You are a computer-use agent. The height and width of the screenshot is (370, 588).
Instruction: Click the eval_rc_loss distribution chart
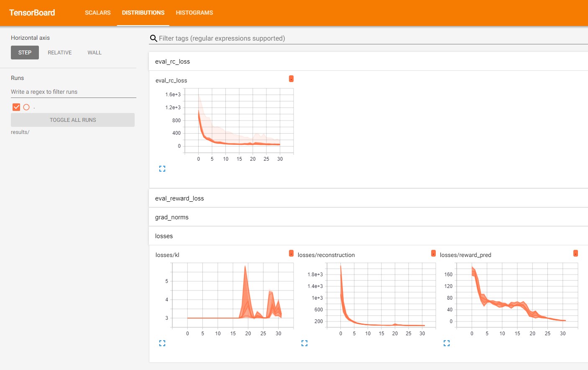(239, 121)
